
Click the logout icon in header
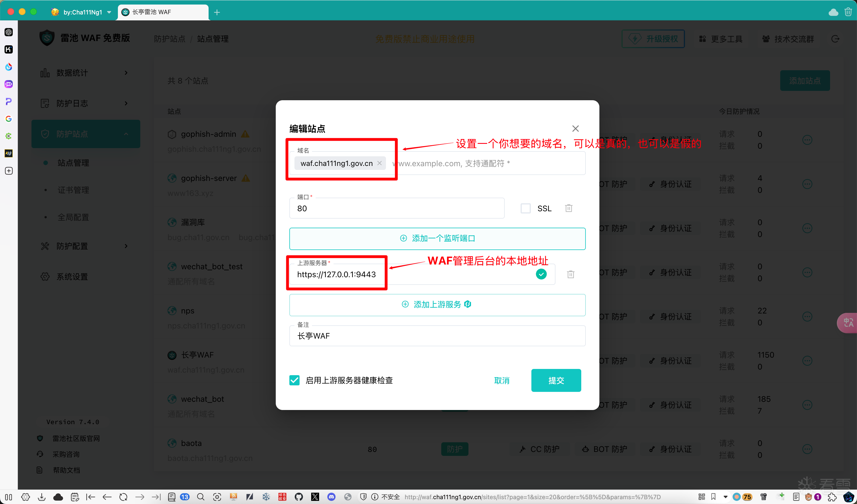point(835,39)
